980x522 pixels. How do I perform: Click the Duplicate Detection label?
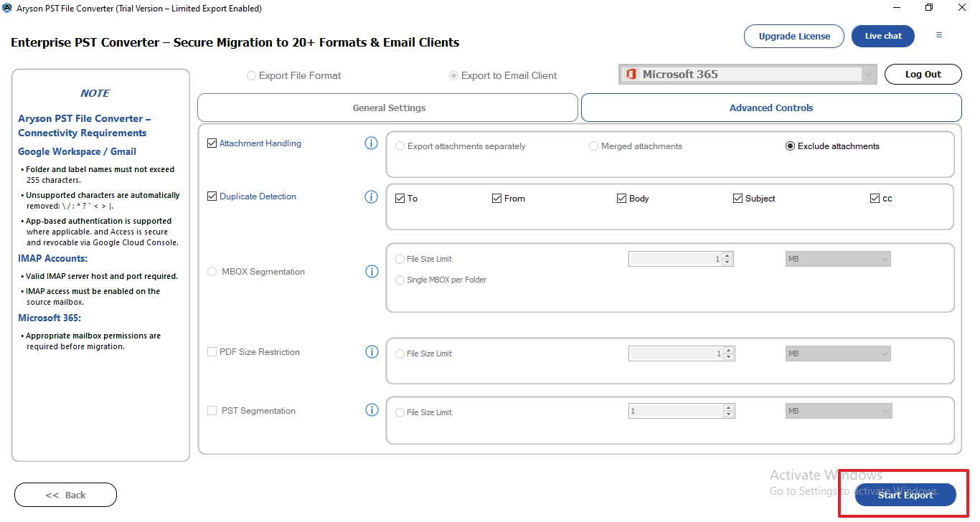(258, 196)
